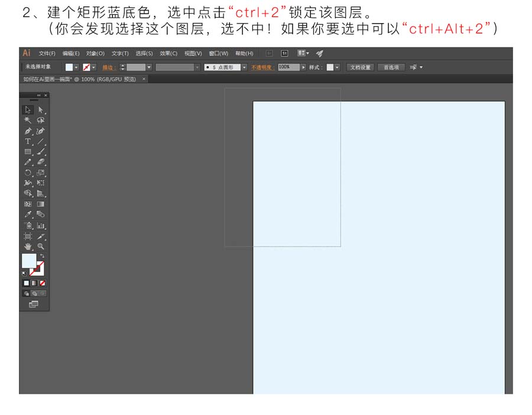Set paint mode to Gradient
This screenshot has width=532, height=415.
coord(34,283)
